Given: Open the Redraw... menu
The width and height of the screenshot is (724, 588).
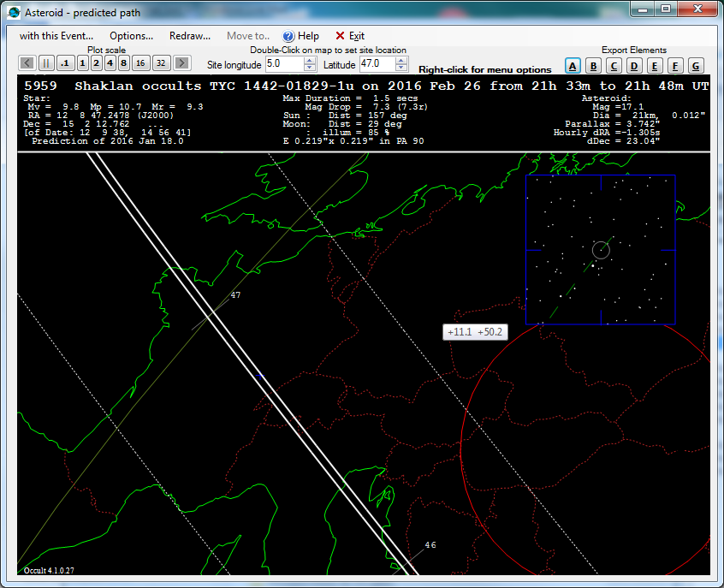Looking at the screenshot, I should click(x=189, y=36).
